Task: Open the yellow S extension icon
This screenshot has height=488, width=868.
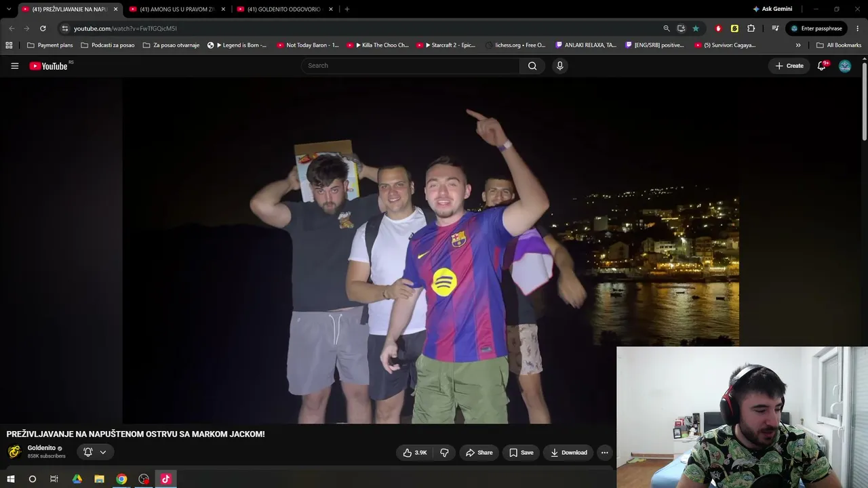Action: tap(734, 28)
